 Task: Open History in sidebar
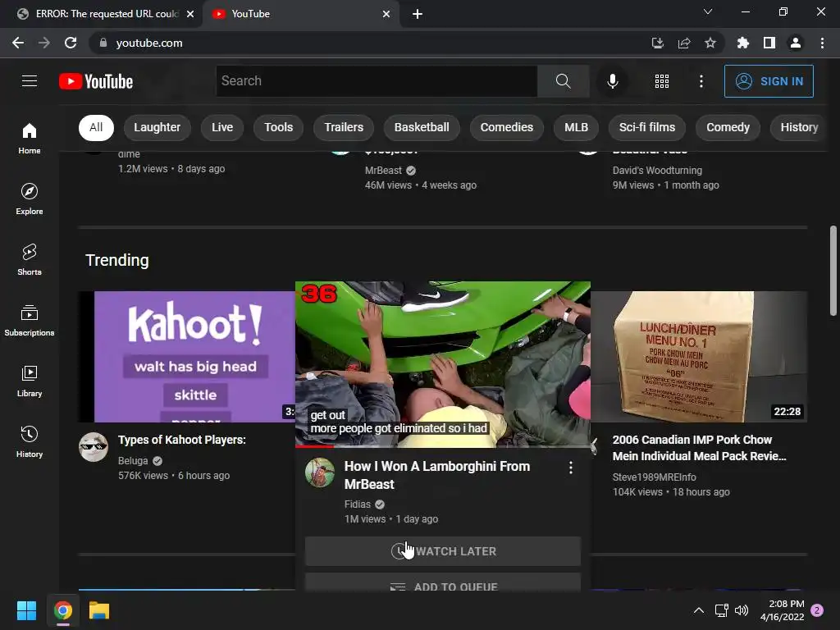pyautogui.click(x=30, y=441)
